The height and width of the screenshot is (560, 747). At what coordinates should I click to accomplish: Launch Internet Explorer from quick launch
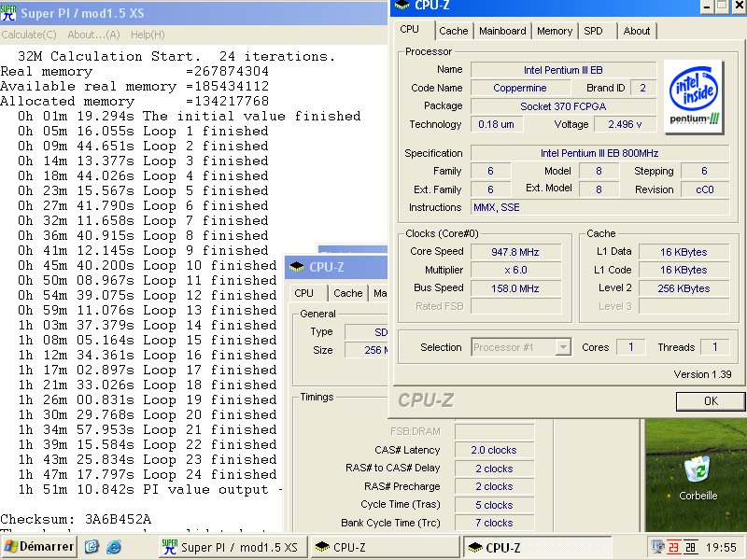click(114, 547)
